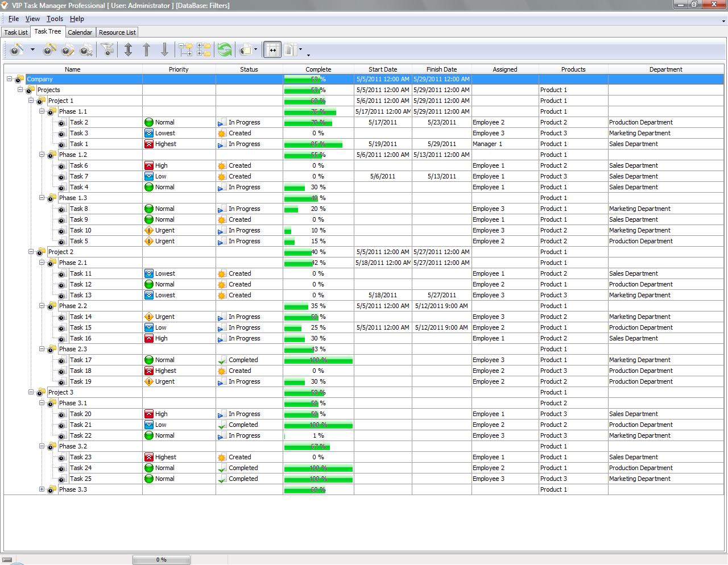The image size is (728, 565).
Task: Toggle the auto-fit column width button
Action: (x=272, y=50)
